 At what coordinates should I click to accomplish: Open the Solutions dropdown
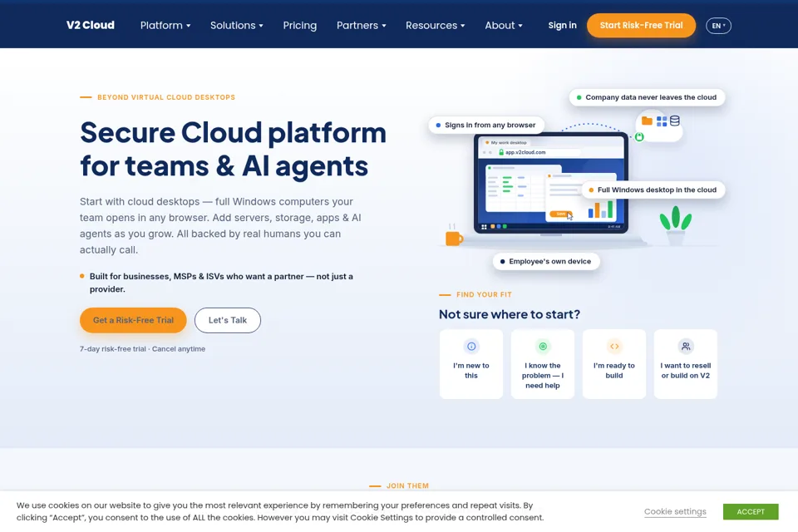(x=237, y=25)
